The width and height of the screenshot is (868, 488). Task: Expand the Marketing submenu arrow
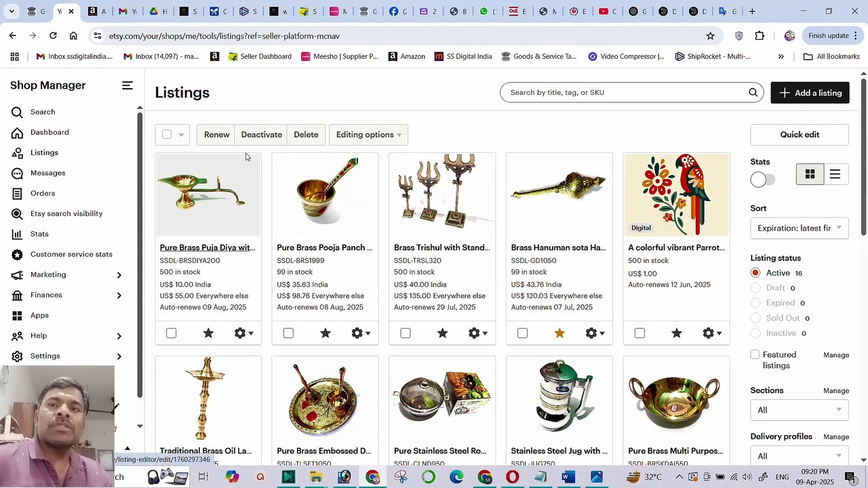[119, 274]
